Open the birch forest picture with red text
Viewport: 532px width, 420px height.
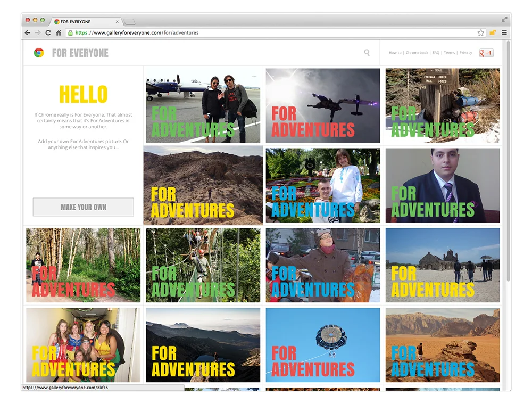pyautogui.click(x=83, y=265)
